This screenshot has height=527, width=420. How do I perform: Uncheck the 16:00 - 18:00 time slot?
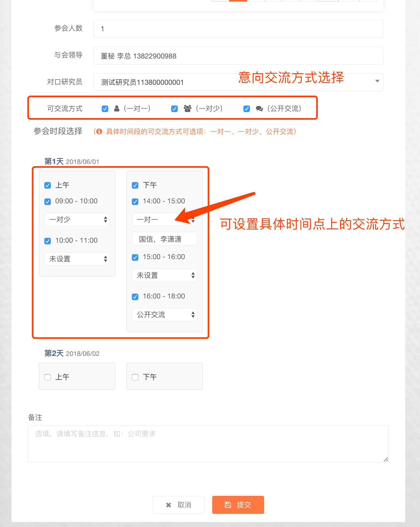(x=135, y=297)
